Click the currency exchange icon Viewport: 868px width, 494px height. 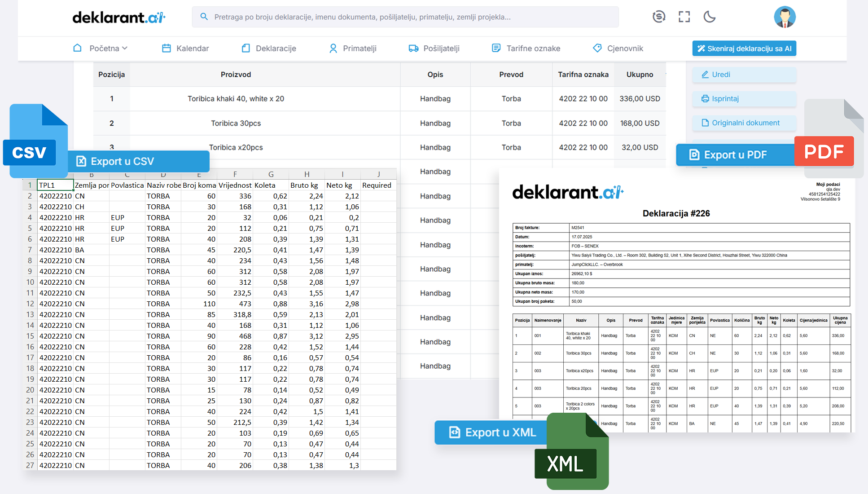coord(658,17)
